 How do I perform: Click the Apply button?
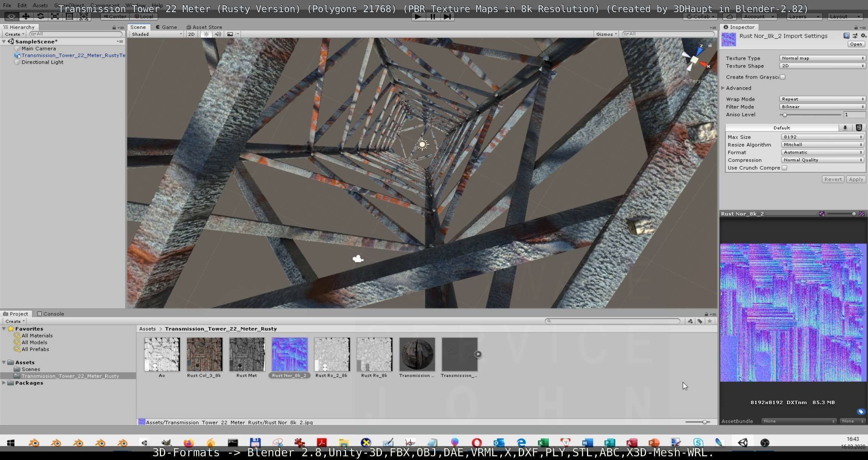(x=856, y=180)
